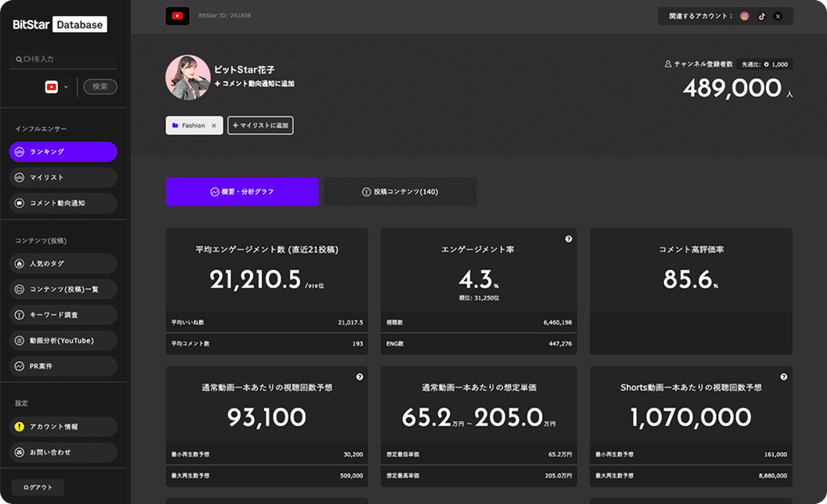Click the ENG数 447,276 row

pyautogui.click(x=479, y=344)
